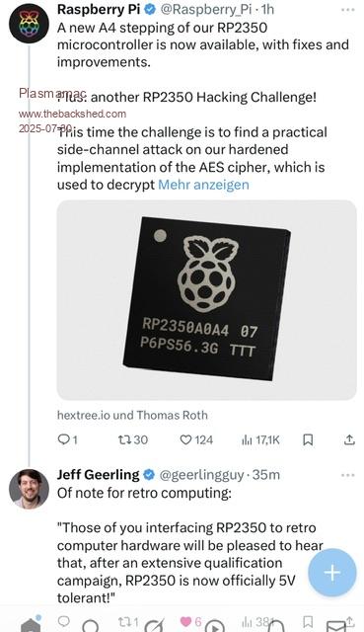Open the RP2350 chip image

[x=206, y=300]
